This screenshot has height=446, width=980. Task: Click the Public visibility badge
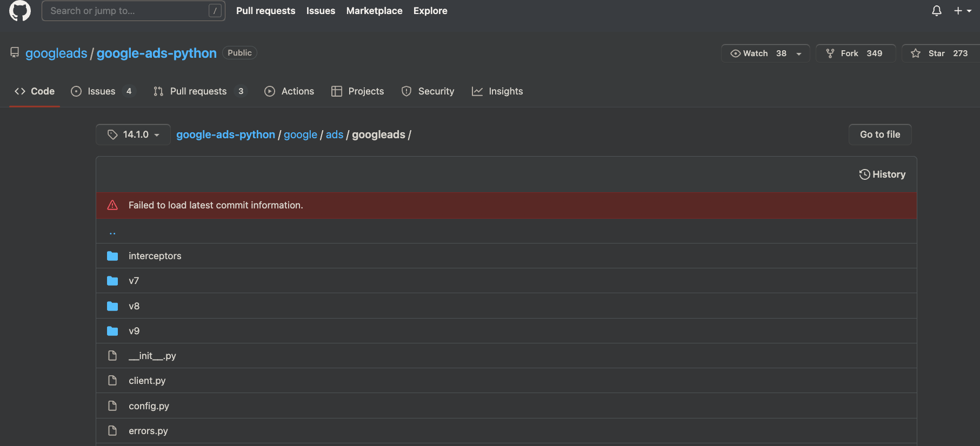click(x=239, y=53)
